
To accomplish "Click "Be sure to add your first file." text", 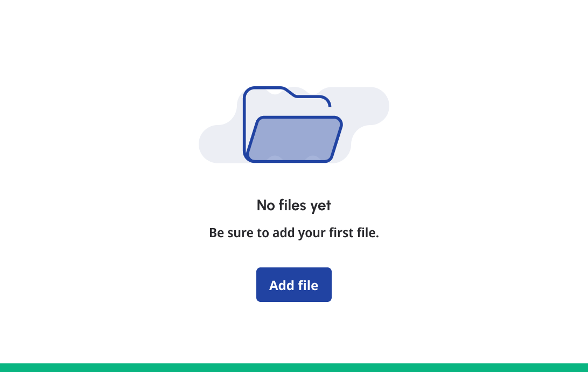I will [x=293, y=233].
